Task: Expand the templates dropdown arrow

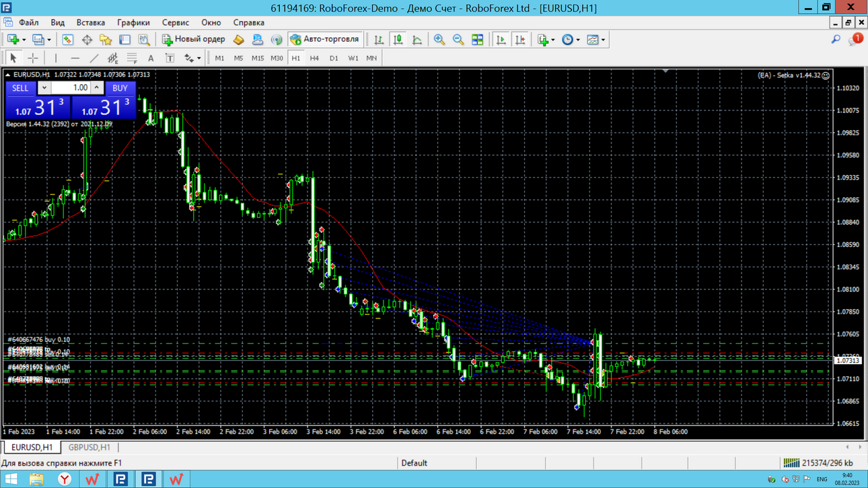Action: click(603, 40)
